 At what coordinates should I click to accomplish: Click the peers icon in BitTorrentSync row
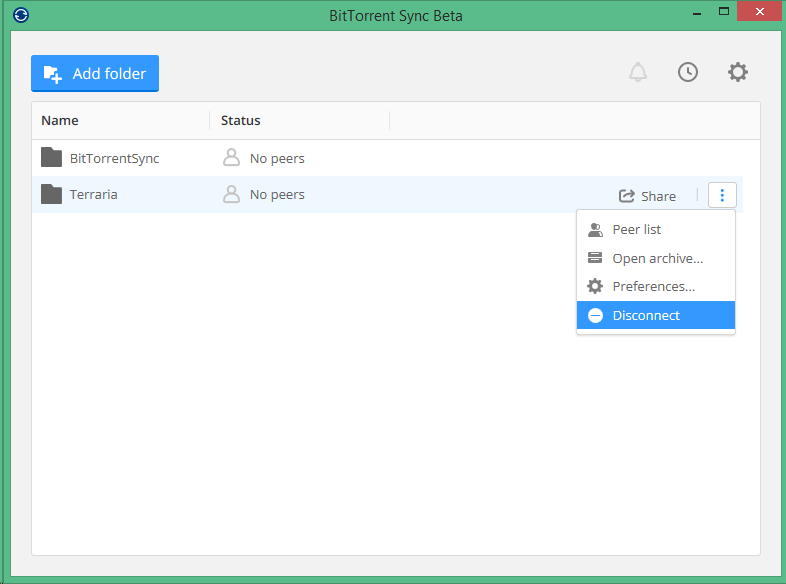click(232, 158)
